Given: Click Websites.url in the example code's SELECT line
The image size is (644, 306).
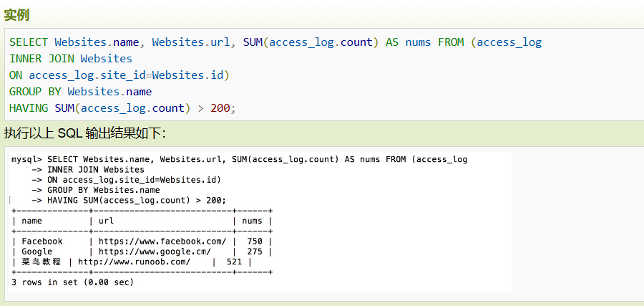Looking at the screenshot, I should pyautogui.click(x=191, y=42).
